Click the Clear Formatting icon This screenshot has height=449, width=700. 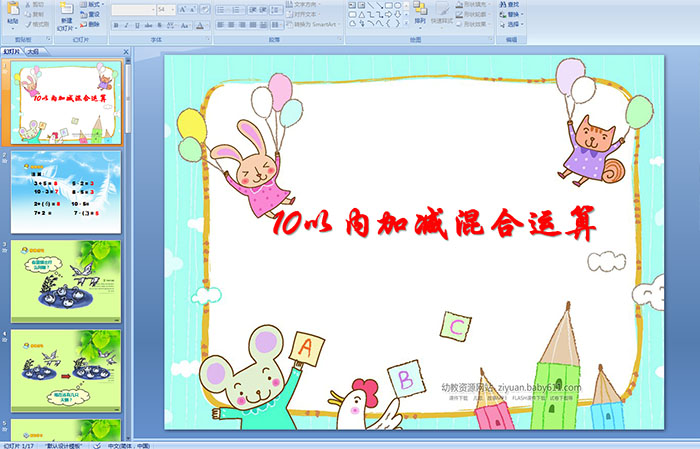click(x=200, y=9)
